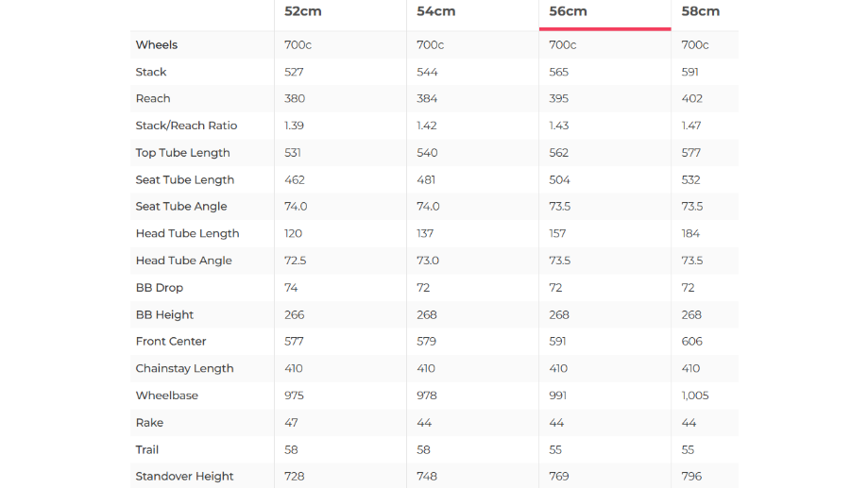The image size is (868, 488).
Task: Click the Seat Tube Angle label
Action: pos(181,207)
